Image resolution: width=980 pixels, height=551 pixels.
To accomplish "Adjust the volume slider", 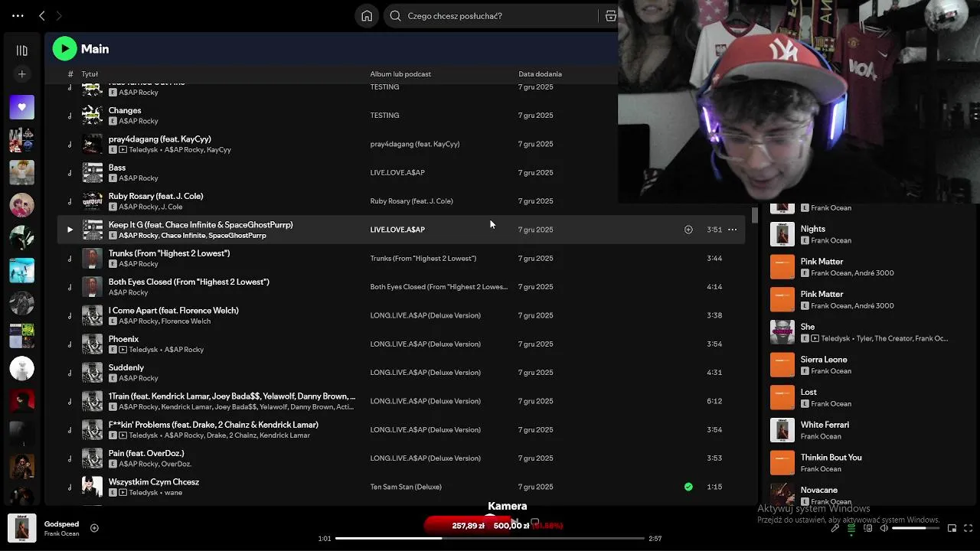I will (x=916, y=528).
